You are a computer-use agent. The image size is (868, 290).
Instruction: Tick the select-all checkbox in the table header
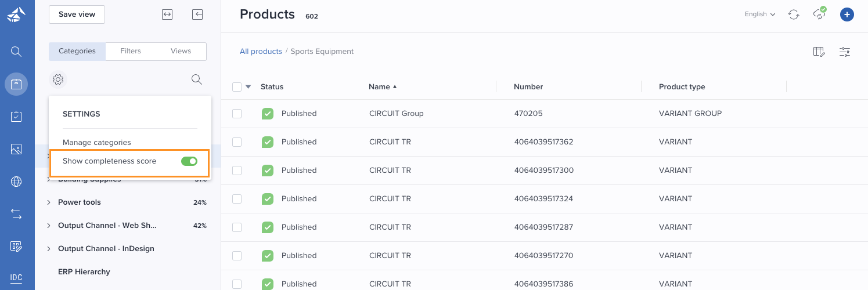pos(237,87)
